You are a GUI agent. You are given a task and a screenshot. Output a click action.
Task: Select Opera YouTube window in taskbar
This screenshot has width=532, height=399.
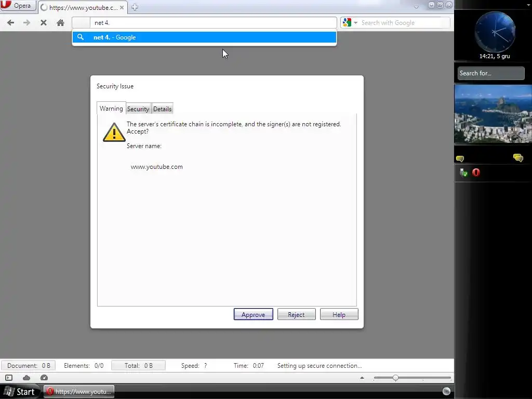point(79,392)
